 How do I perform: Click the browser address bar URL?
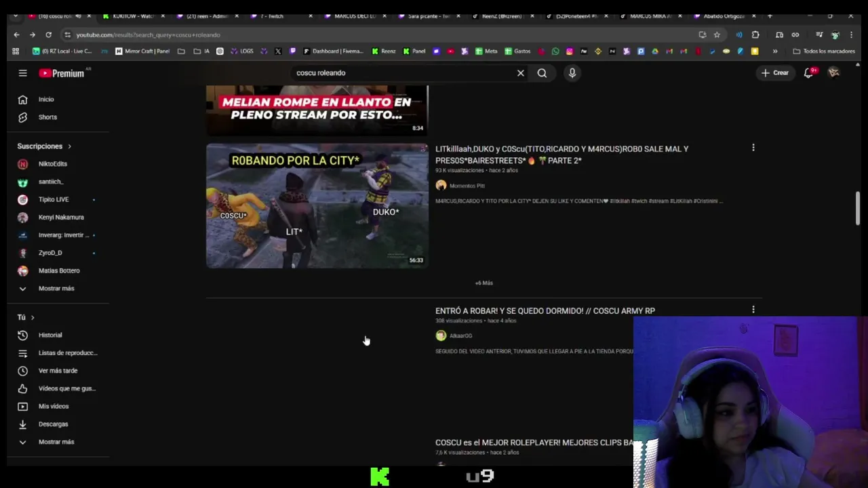coord(148,35)
